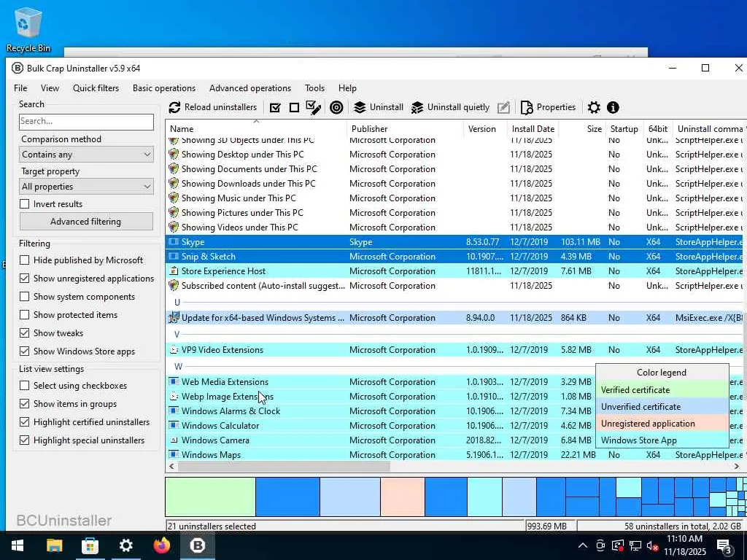Click the select-all checked box toolbar icon

275,108
